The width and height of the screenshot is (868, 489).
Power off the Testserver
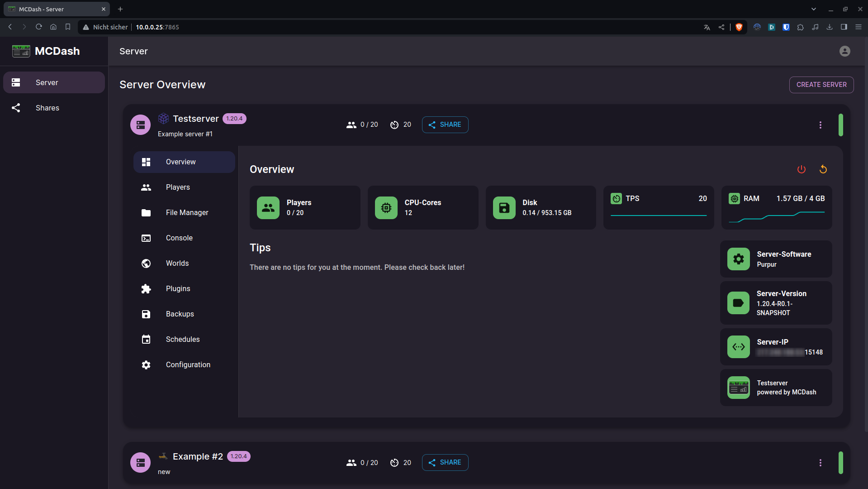point(801,169)
